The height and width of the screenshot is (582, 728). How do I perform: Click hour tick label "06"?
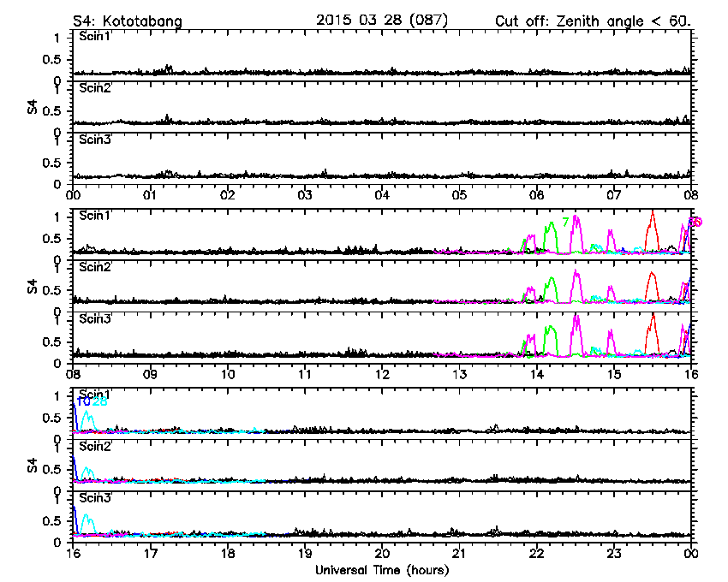[x=537, y=195]
